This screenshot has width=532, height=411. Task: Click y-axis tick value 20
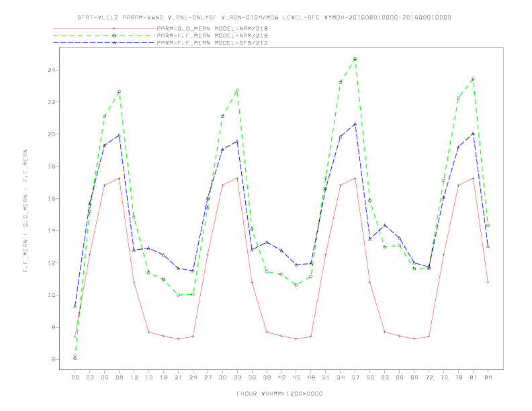[51, 134]
